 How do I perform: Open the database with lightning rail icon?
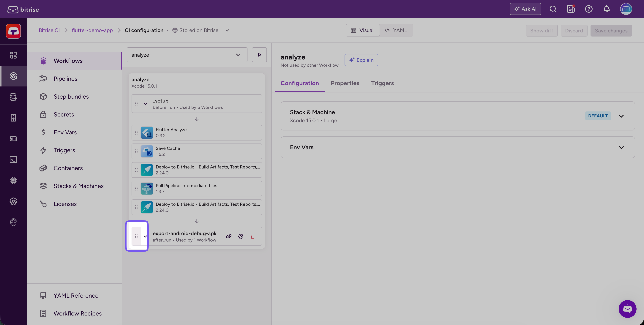[x=13, y=97]
